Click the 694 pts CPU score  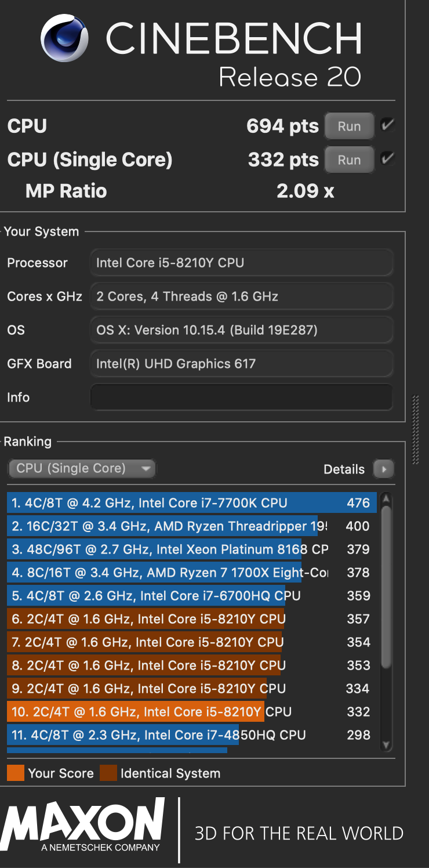282,126
